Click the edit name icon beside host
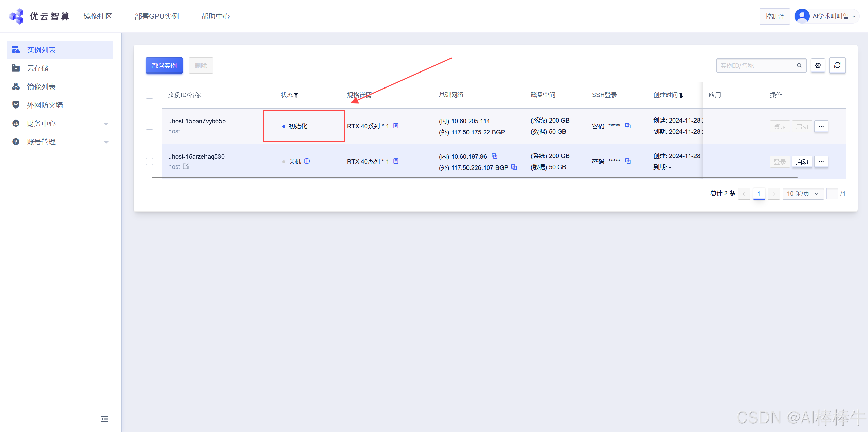 point(185,166)
